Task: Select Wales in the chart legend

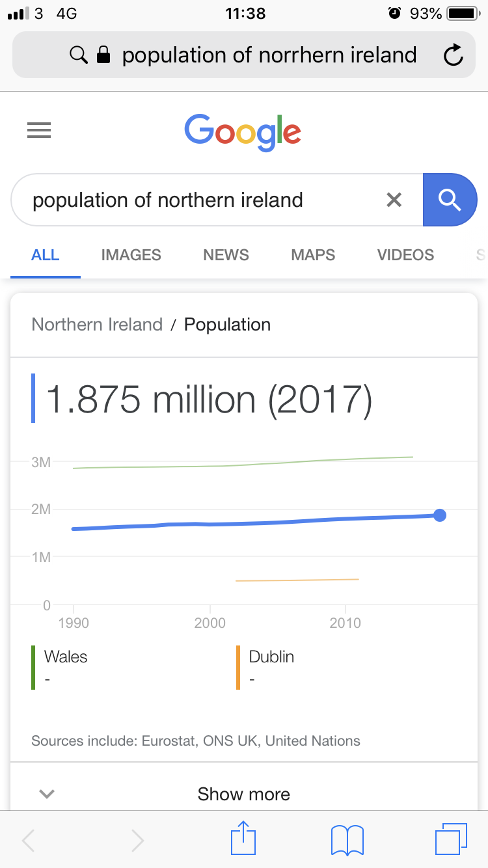Action: coord(66,657)
